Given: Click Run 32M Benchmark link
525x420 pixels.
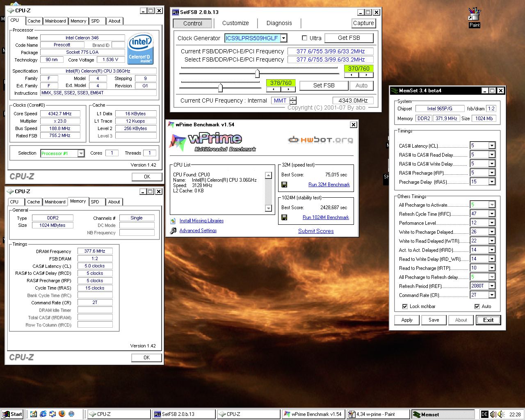Looking at the screenshot, I should [329, 185].
